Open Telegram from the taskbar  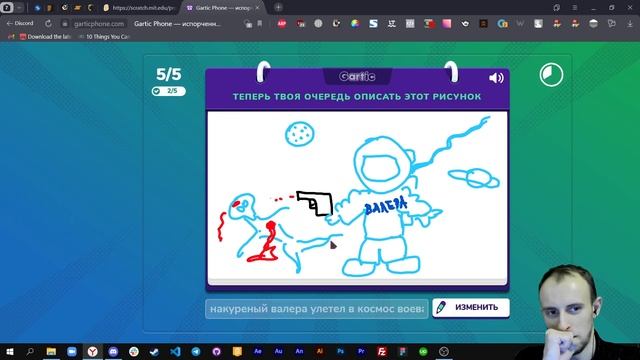click(196, 351)
